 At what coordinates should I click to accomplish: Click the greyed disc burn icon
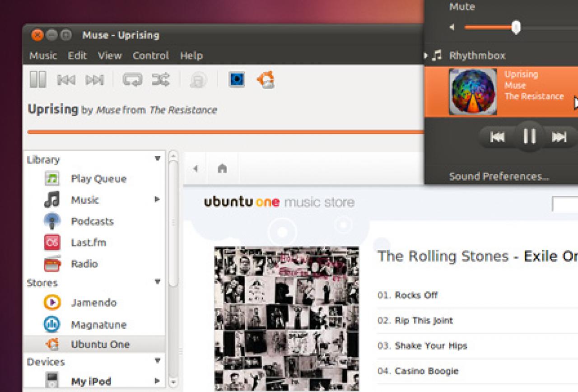point(198,80)
